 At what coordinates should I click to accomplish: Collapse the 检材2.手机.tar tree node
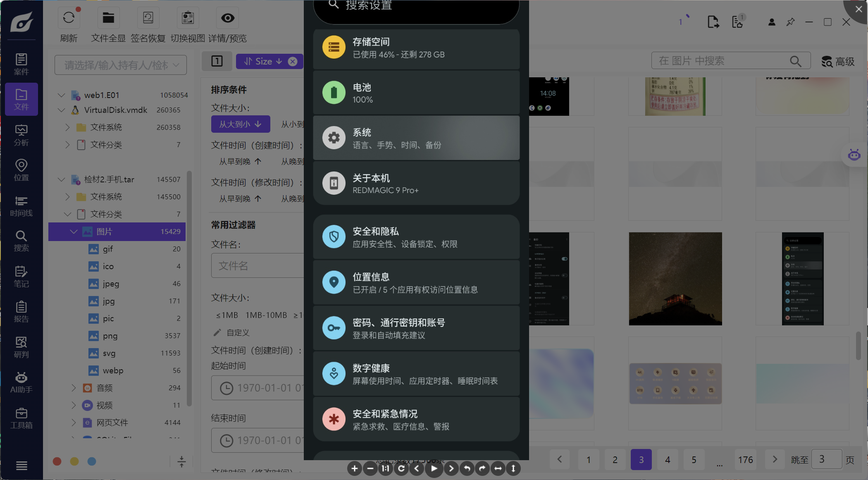click(61, 179)
